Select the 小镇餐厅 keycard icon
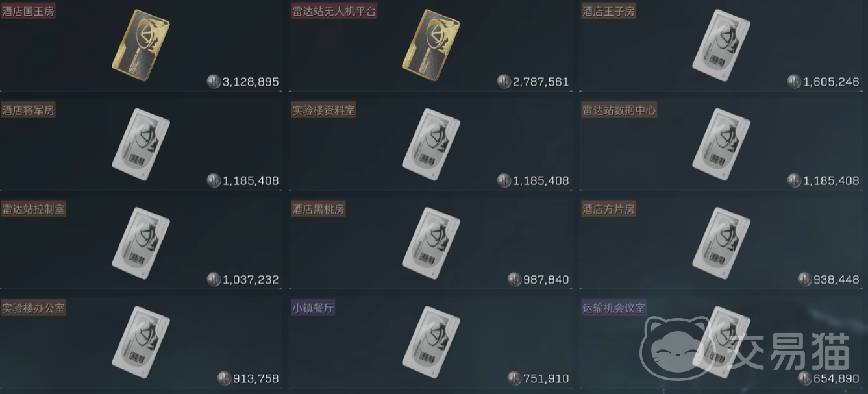This screenshot has width=868, height=394. tap(432, 343)
